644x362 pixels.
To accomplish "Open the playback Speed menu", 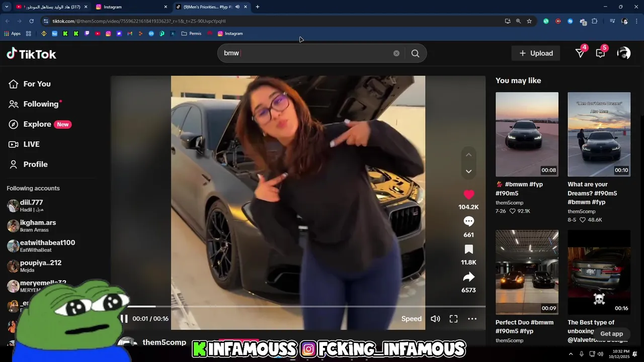I will point(412,319).
